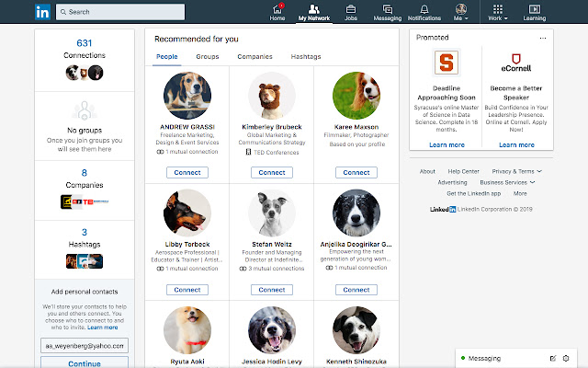
Task: Click the LinkedIn logo icon
Action: click(x=42, y=12)
